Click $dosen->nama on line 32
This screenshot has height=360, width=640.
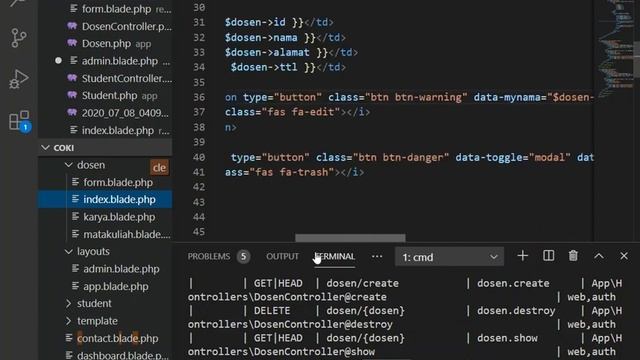(261, 38)
